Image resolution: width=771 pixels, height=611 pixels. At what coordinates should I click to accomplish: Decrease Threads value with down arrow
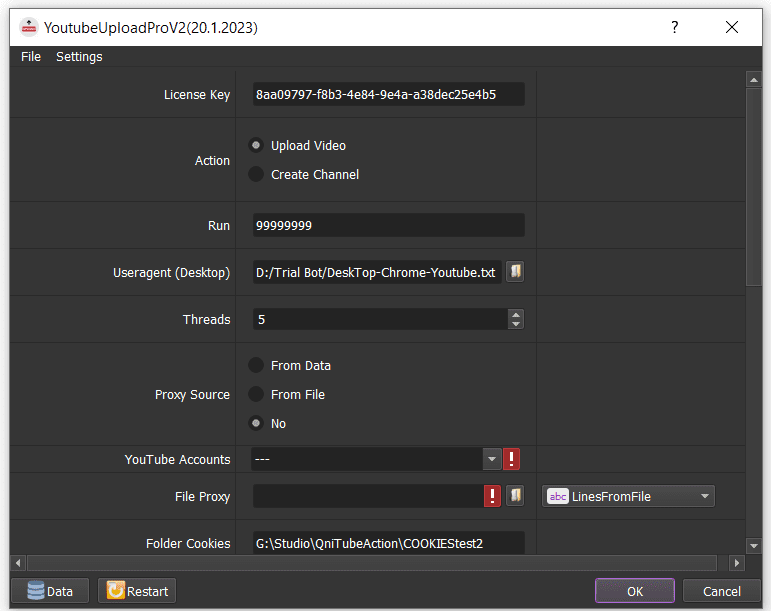[516, 324]
